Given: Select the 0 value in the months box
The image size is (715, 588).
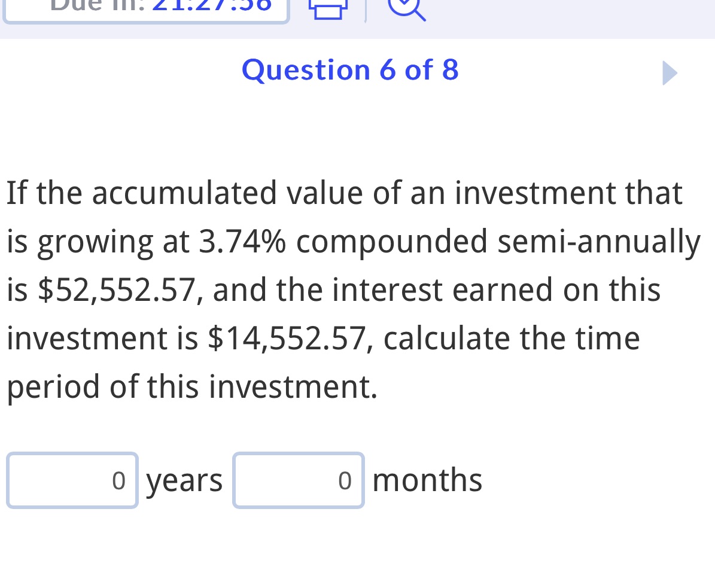Looking at the screenshot, I should 344,480.
